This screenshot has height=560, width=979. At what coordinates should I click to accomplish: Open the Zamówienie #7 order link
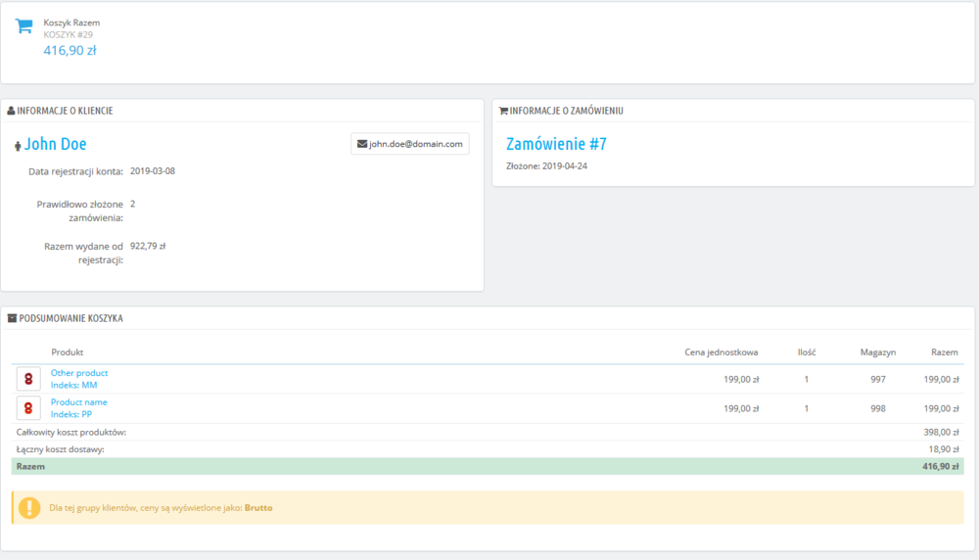(556, 144)
